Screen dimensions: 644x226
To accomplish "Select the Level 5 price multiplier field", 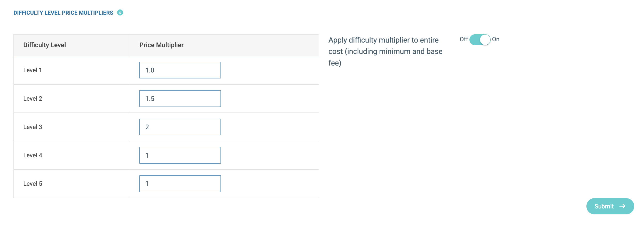I will 180,184.
